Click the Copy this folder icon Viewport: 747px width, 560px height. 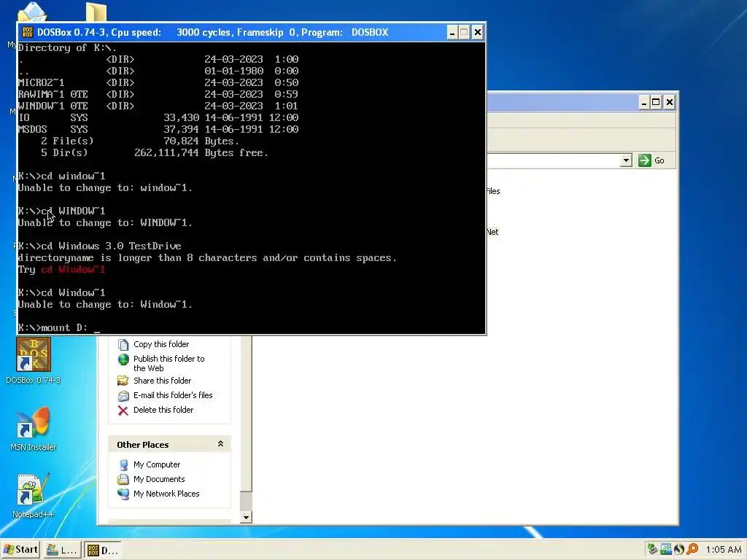point(123,344)
